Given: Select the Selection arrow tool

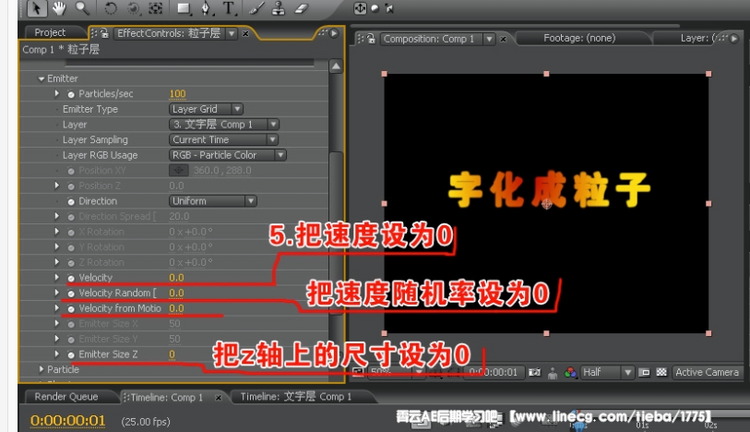Looking at the screenshot, I should (36, 8).
